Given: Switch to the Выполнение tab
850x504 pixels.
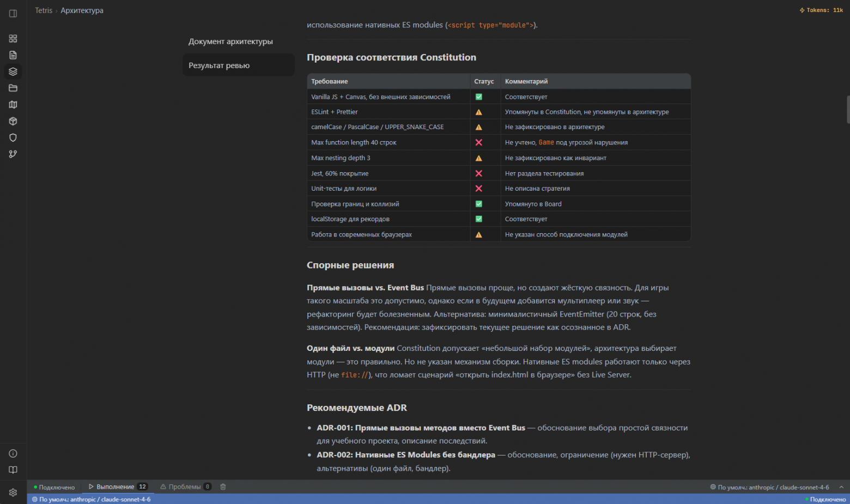Looking at the screenshot, I should pyautogui.click(x=118, y=487).
